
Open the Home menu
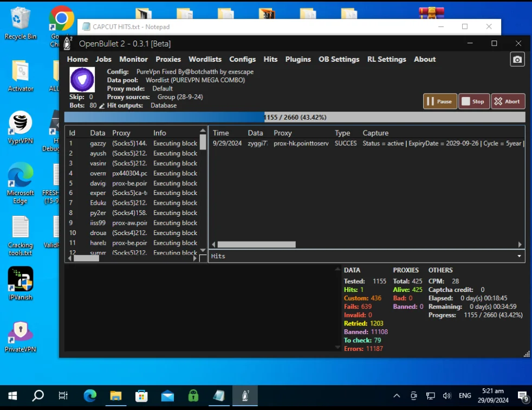pyautogui.click(x=77, y=60)
